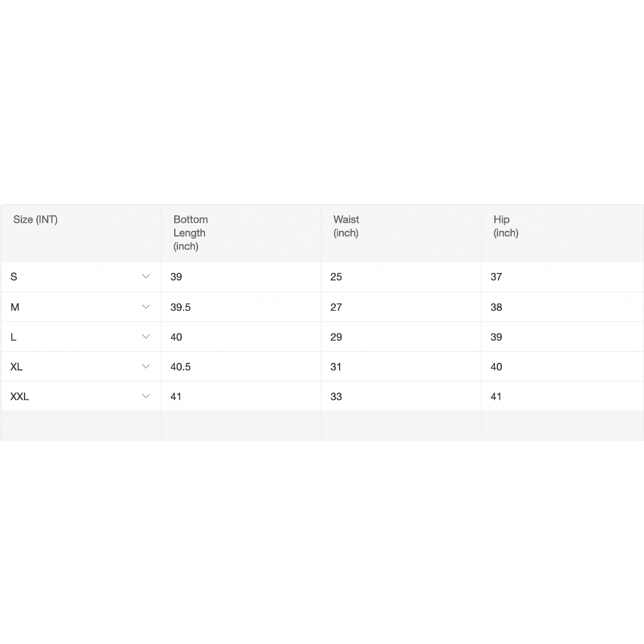Click waist value 29 for L
The width and height of the screenshot is (644, 644).
click(336, 337)
